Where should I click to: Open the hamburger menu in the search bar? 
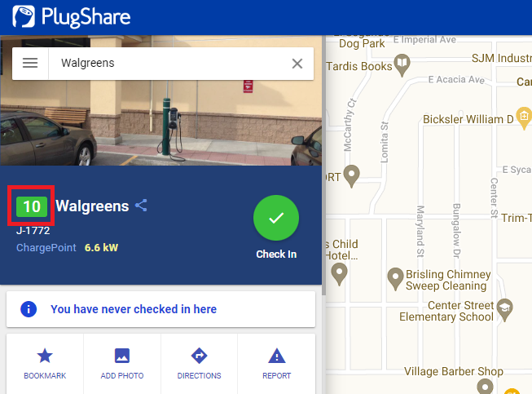click(x=30, y=63)
